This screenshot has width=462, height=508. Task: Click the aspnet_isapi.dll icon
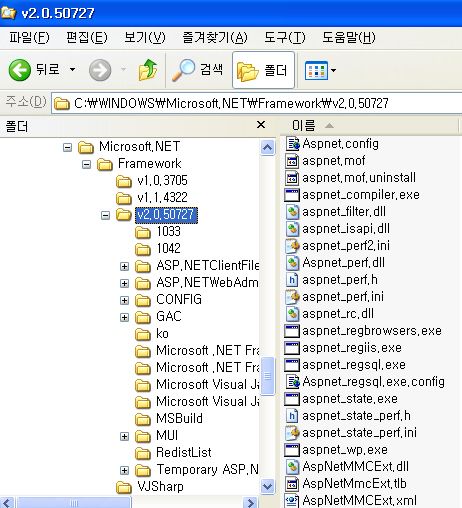point(292,229)
